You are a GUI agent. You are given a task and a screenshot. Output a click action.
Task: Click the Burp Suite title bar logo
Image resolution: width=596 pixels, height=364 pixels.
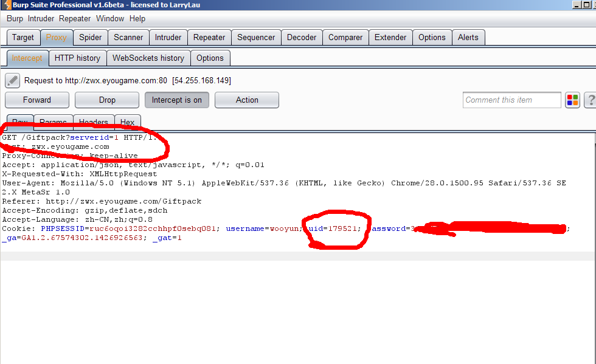tap(7, 5)
